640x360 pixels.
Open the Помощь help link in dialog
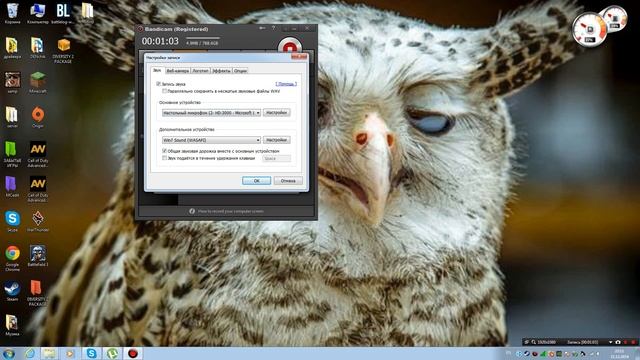coord(286,84)
